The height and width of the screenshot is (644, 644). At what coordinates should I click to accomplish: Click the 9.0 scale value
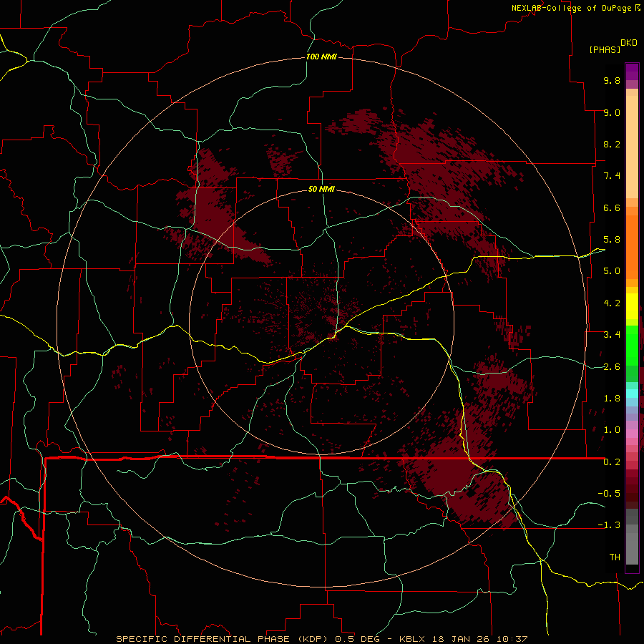coord(612,112)
